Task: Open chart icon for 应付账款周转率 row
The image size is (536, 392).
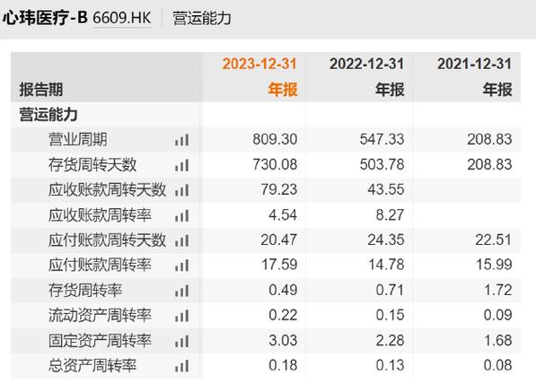Action: (181, 266)
